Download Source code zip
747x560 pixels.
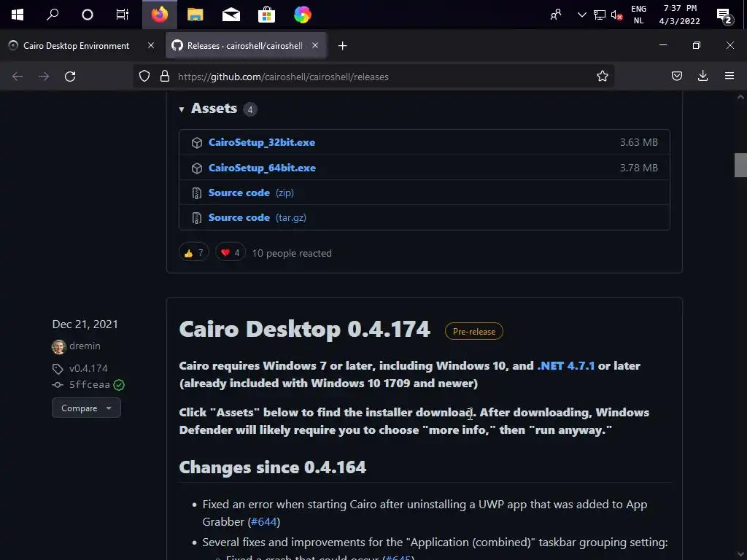[x=251, y=192]
